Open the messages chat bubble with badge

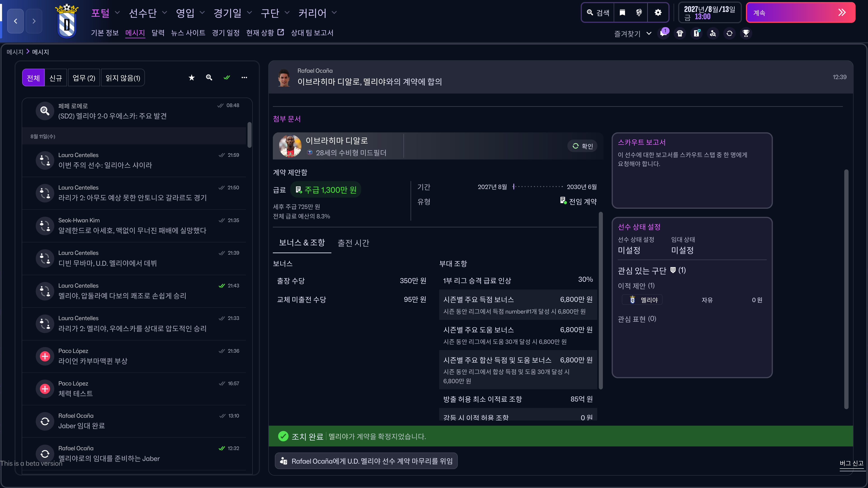tap(663, 33)
